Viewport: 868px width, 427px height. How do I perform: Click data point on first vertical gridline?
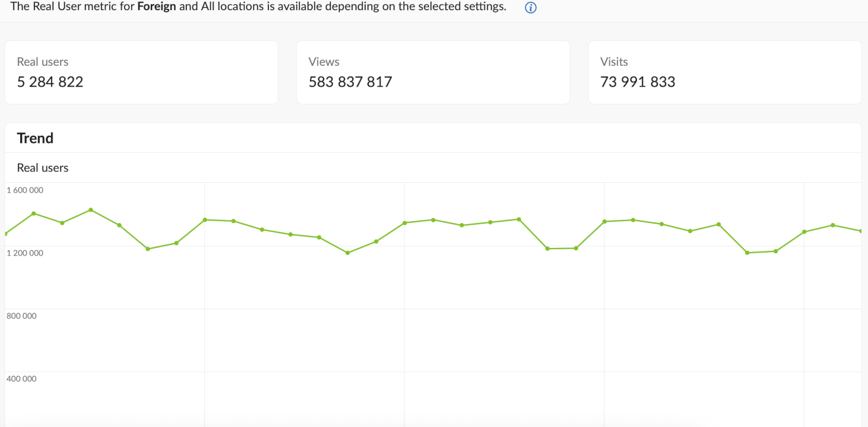click(x=205, y=220)
